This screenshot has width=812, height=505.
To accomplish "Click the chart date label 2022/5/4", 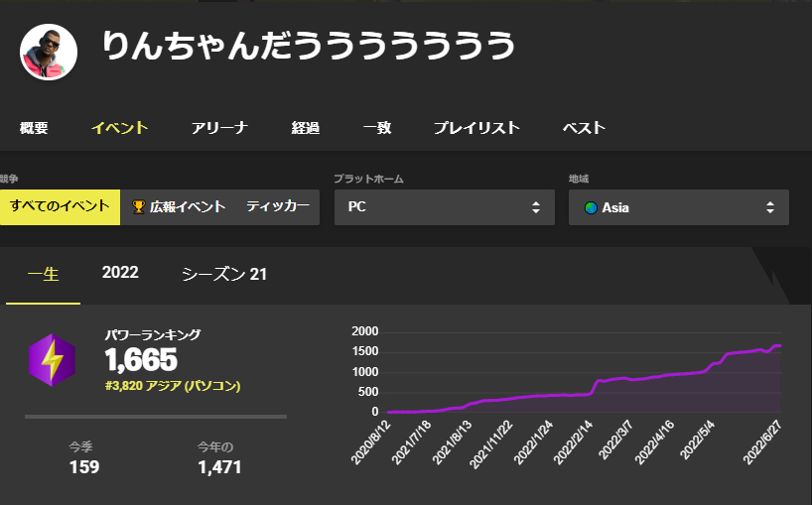I will pos(697,440).
